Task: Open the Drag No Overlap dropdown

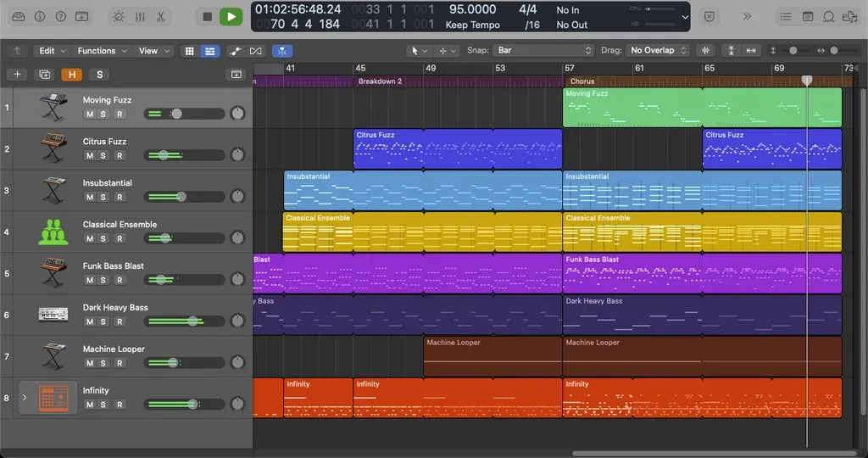Action: click(x=657, y=50)
